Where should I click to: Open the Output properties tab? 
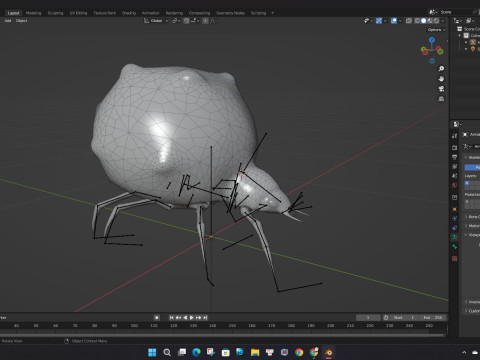(454, 157)
